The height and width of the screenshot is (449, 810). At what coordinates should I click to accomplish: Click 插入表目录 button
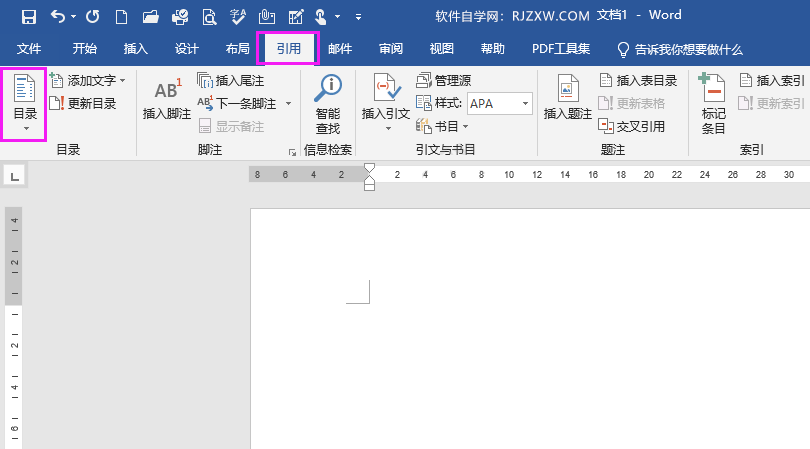pos(638,81)
